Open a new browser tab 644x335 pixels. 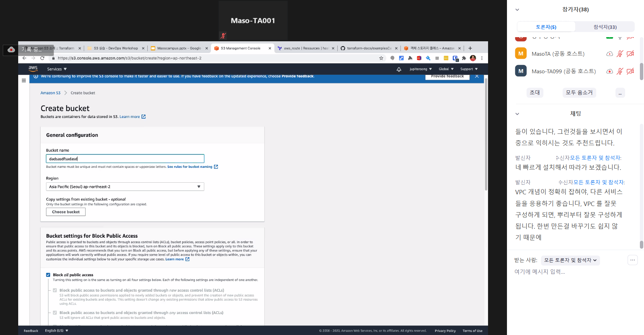(470, 48)
